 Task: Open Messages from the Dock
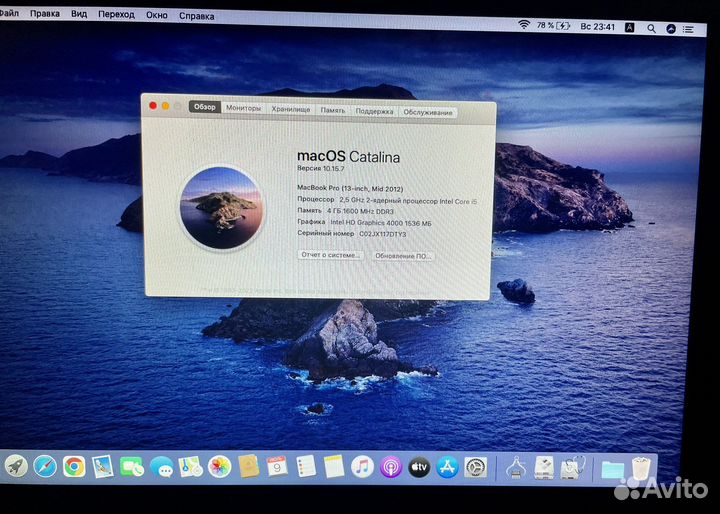click(x=161, y=468)
